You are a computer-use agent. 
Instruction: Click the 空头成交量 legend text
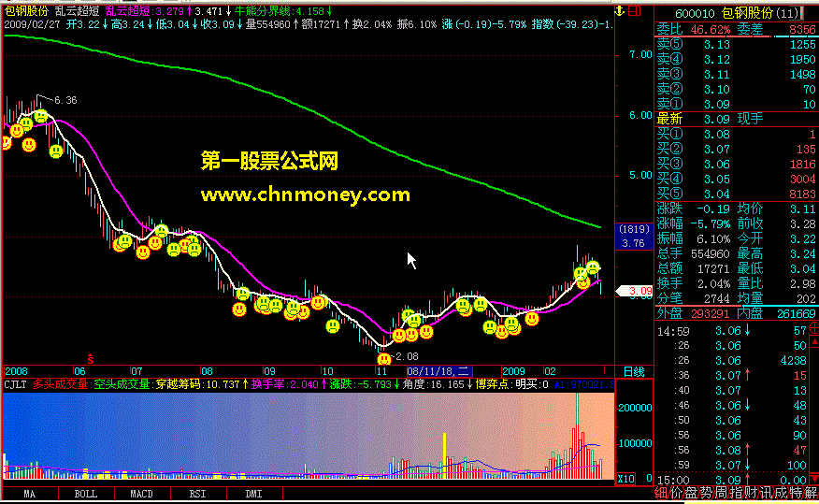(122, 385)
